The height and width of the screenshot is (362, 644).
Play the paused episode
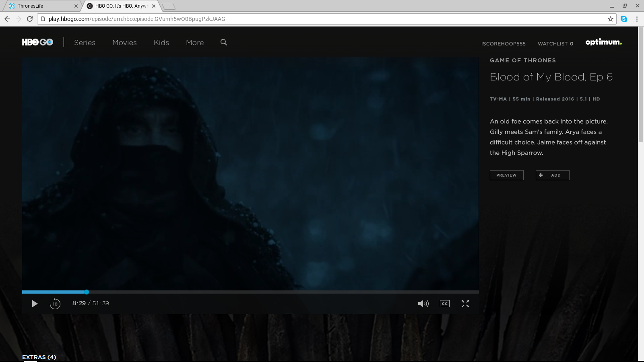(x=35, y=304)
